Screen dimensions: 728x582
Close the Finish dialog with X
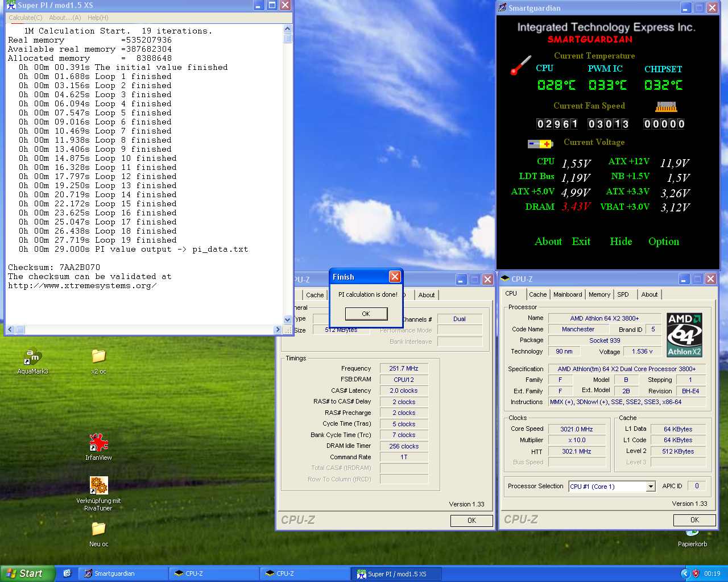(395, 277)
